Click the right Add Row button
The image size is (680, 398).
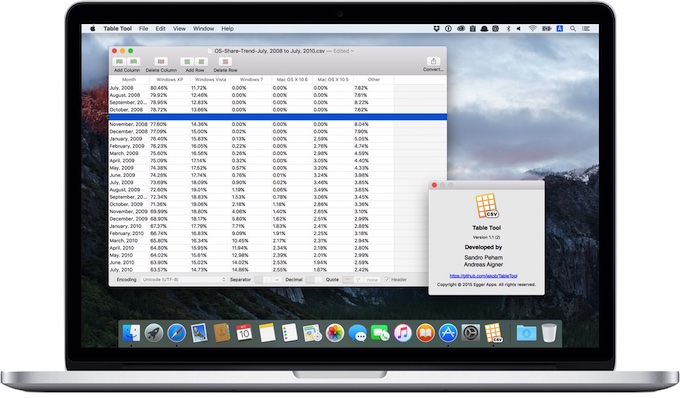[202, 62]
